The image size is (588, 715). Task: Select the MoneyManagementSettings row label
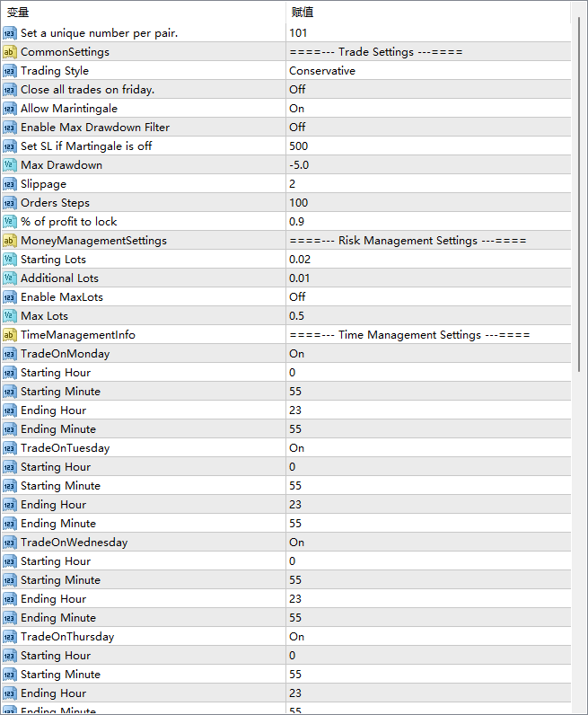(x=94, y=241)
